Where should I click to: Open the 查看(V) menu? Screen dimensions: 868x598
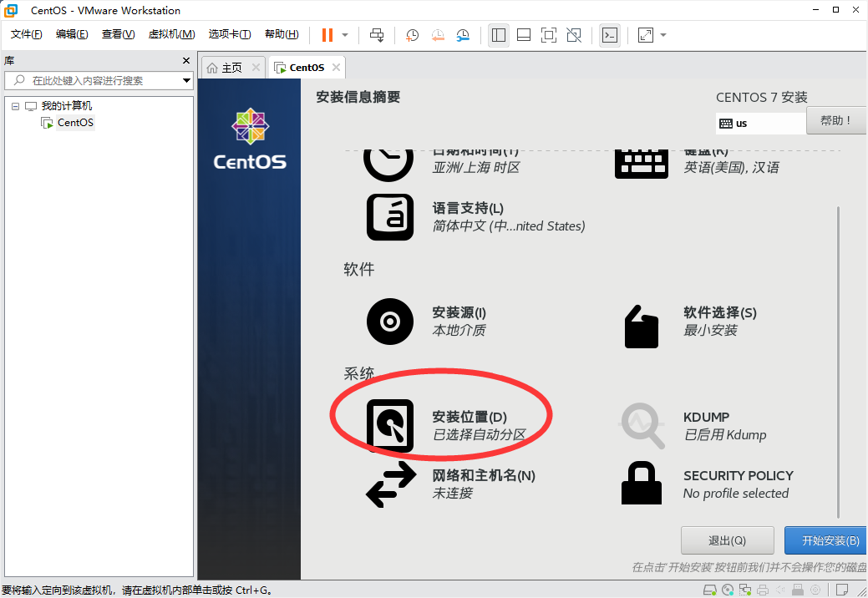tap(118, 34)
